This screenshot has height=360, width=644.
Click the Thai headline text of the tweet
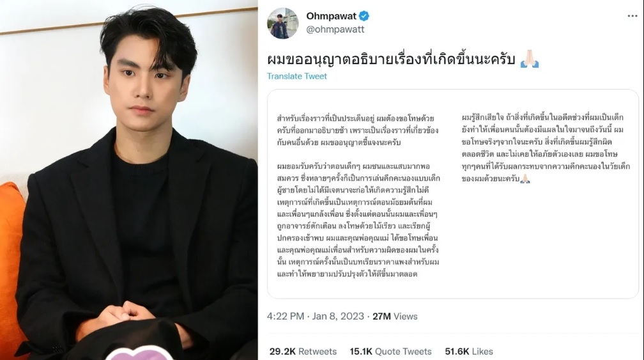tap(391, 59)
